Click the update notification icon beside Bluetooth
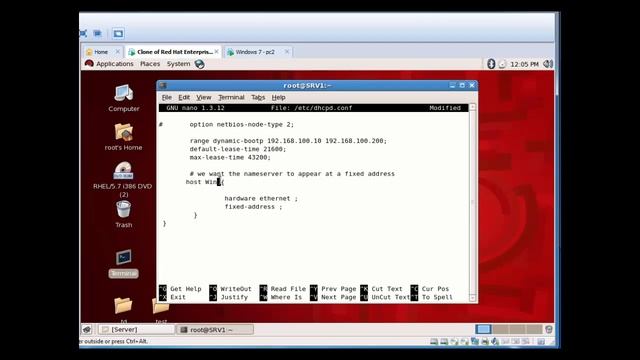 point(502,64)
